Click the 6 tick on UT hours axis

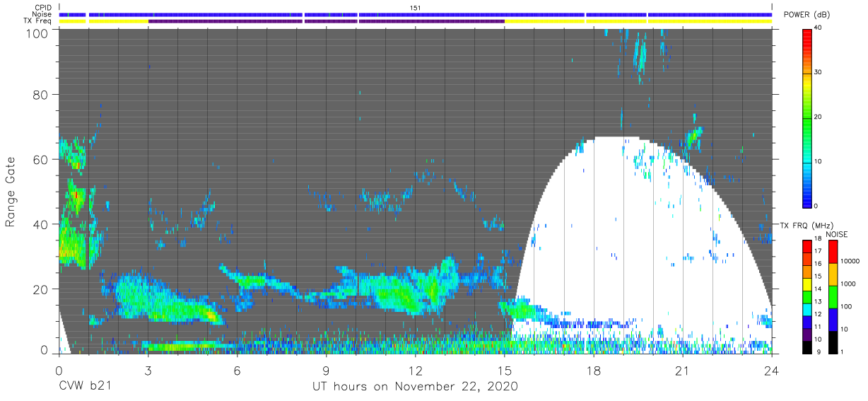click(x=237, y=369)
